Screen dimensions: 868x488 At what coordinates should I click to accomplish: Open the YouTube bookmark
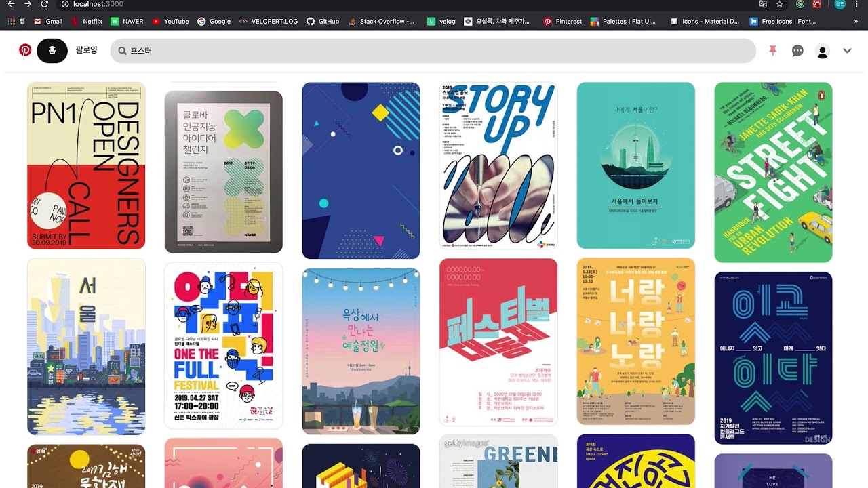coord(170,21)
